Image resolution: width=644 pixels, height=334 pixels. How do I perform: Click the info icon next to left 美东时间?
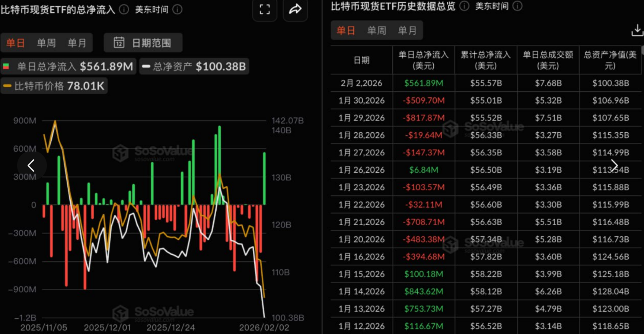(178, 9)
